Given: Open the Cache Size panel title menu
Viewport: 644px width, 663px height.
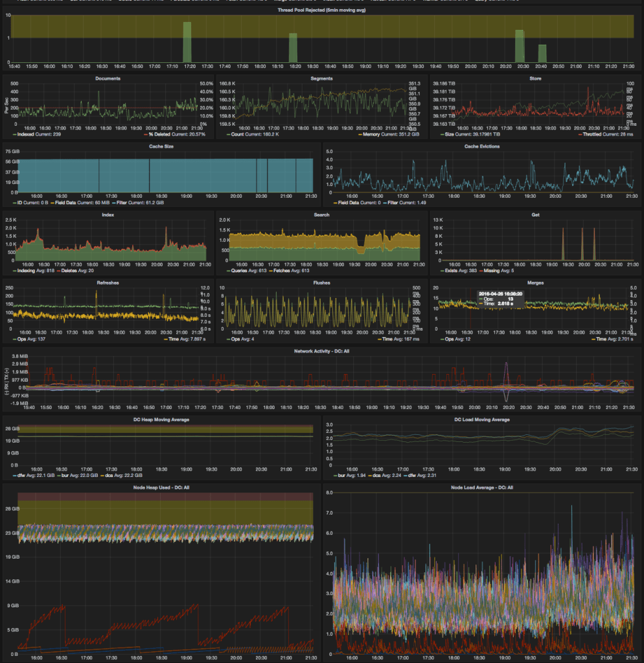Looking at the screenshot, I should click(161, 146).
